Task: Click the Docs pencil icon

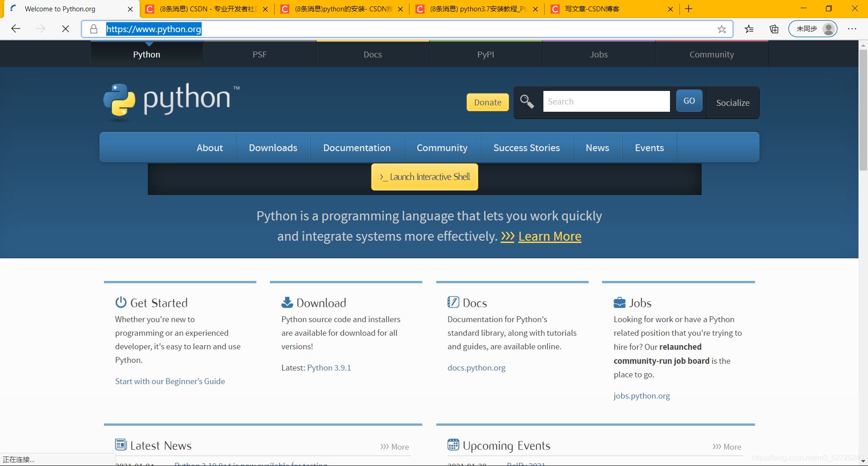Action: [x=453, y=302]
